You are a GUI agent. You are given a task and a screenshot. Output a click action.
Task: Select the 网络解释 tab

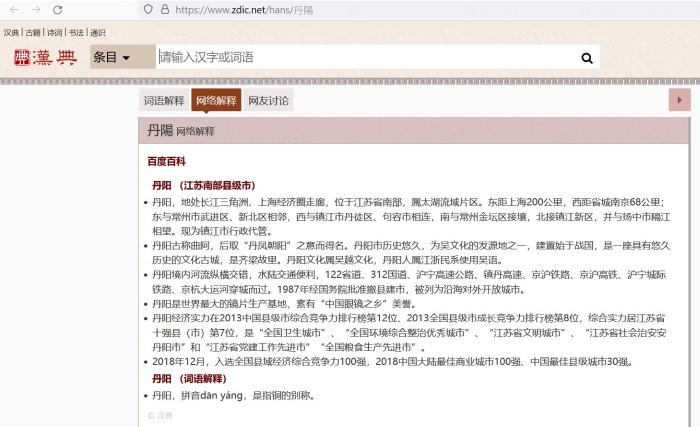pyautogui.click(x=216, y=100)
